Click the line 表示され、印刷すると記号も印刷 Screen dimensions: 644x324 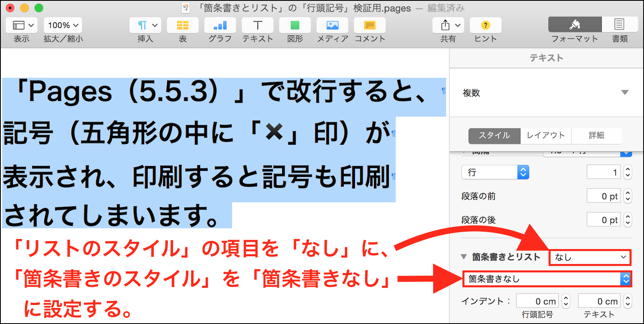click(x=196, y=177)
